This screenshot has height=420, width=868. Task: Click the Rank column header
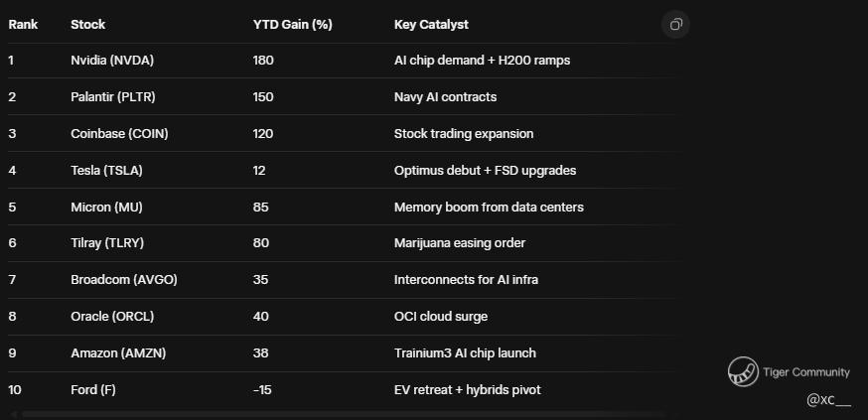point(23,24)
